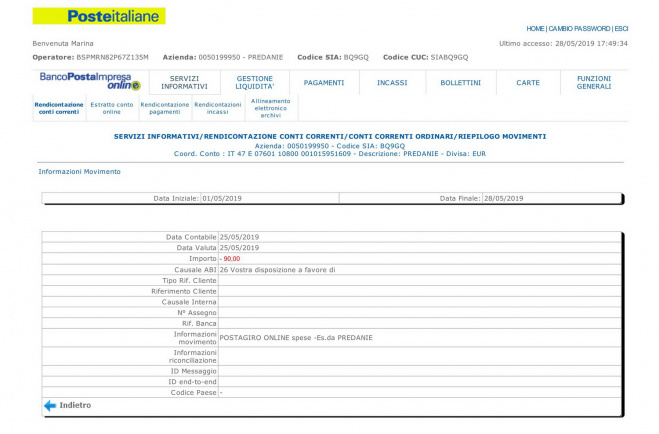Switch to Rendicontazione conti correnti tab
659x434 pixels.
coord(58,108)
